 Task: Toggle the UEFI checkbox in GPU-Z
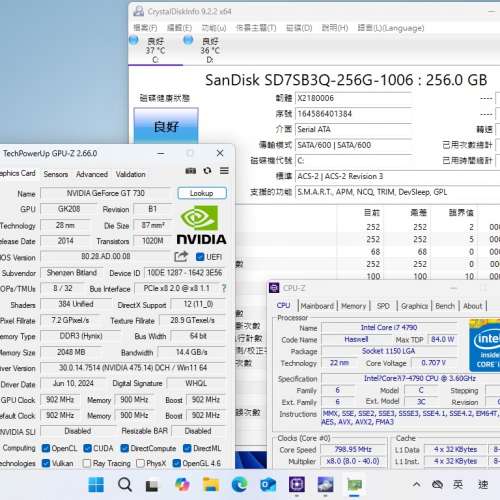(200, 257)
